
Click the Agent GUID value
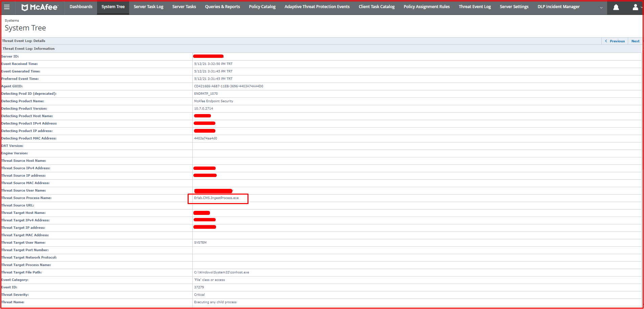(x=229, y=86)
